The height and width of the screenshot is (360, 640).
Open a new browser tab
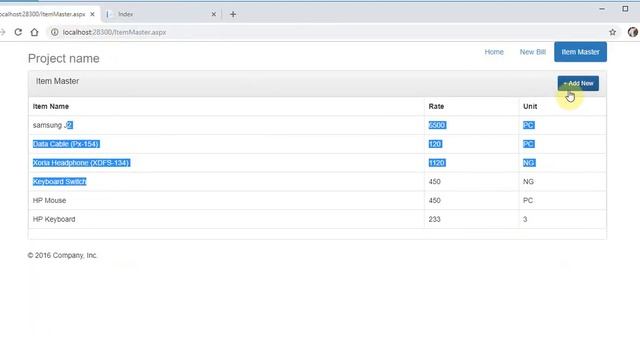point(233,14)
